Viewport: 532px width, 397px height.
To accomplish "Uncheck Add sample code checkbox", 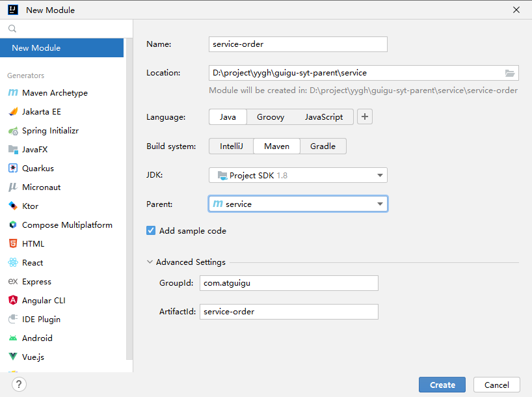I will (x=151, y=230).
